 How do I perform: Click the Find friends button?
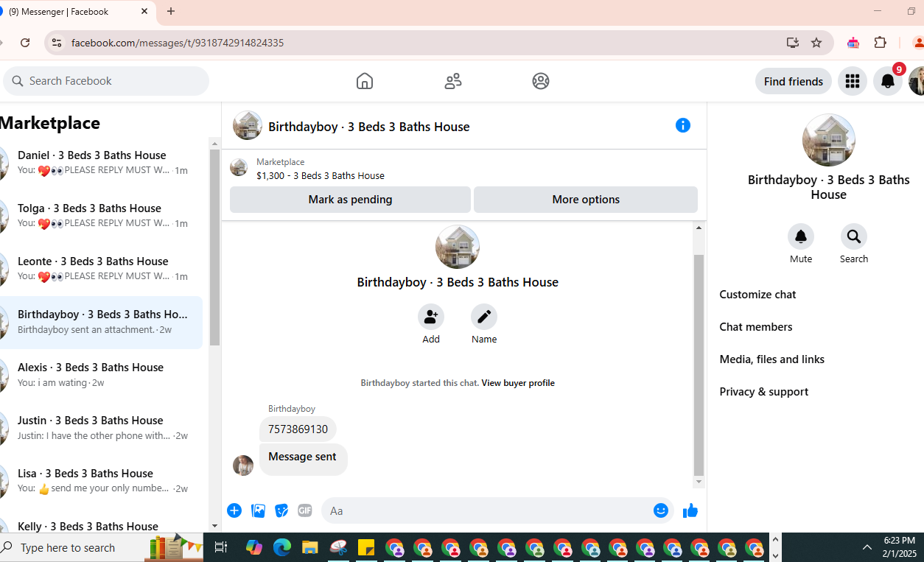tap(794, 81)
